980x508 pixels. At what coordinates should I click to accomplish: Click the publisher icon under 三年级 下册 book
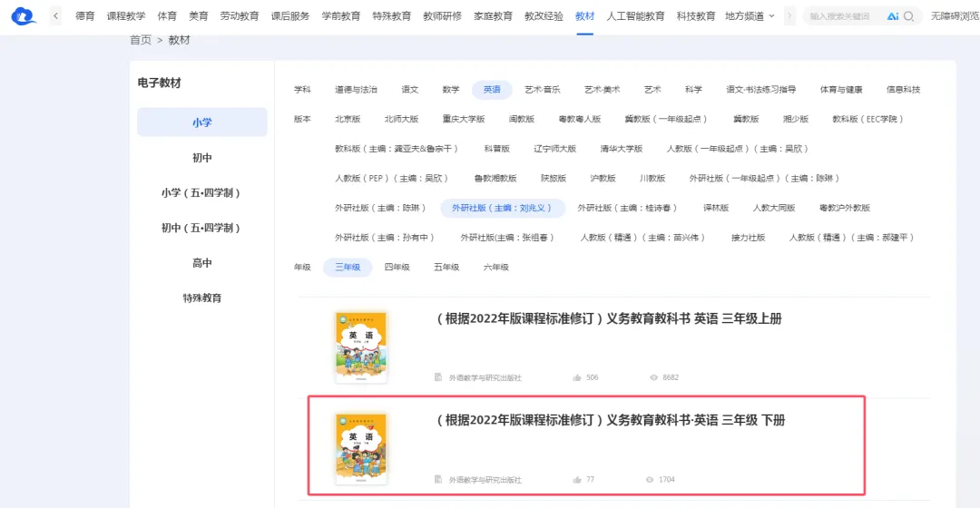click(x=438, y=479)
